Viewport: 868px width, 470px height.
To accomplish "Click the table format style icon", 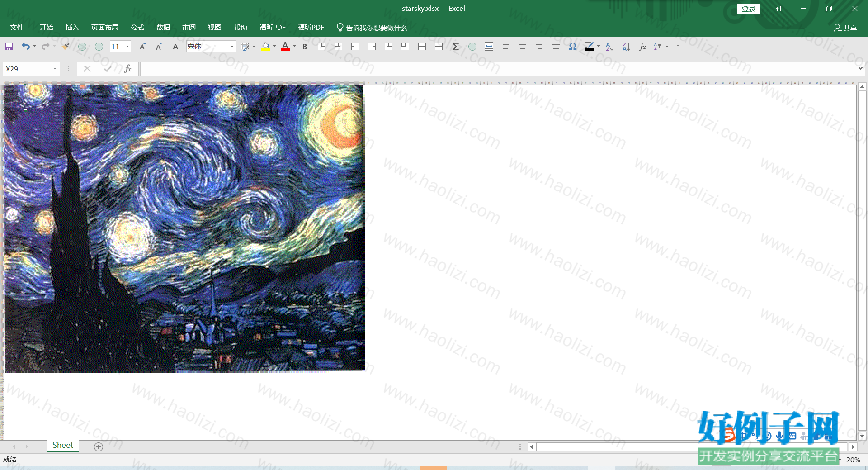I will click(x=245, y=47).
